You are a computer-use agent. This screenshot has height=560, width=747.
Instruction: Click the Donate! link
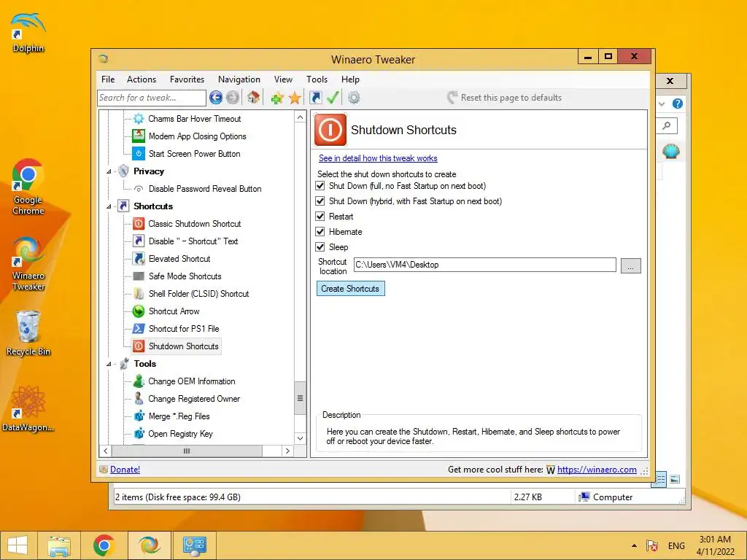click(125, 470)
